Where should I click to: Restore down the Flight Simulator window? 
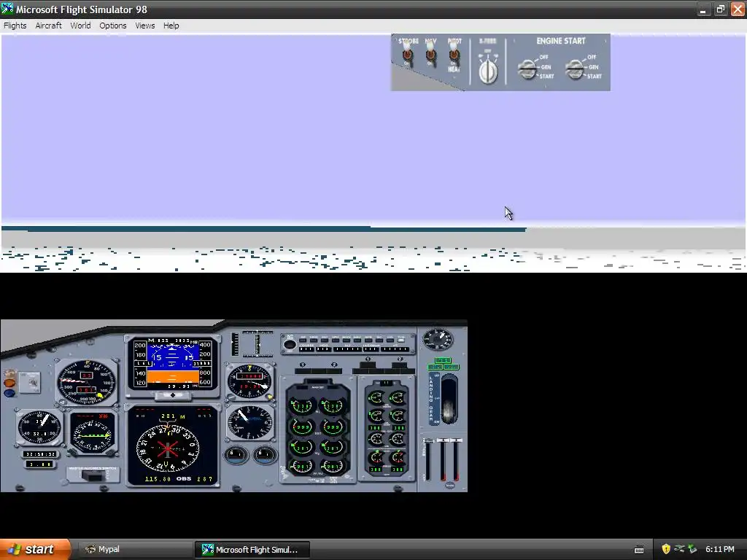tap(720, 9)
